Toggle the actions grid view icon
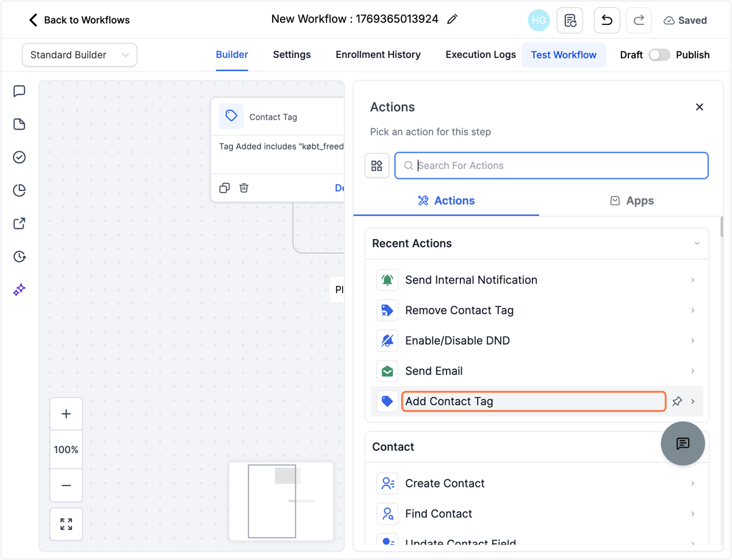Image resolution: width=732 pixels, height=560 pixels. coord(377,165)
